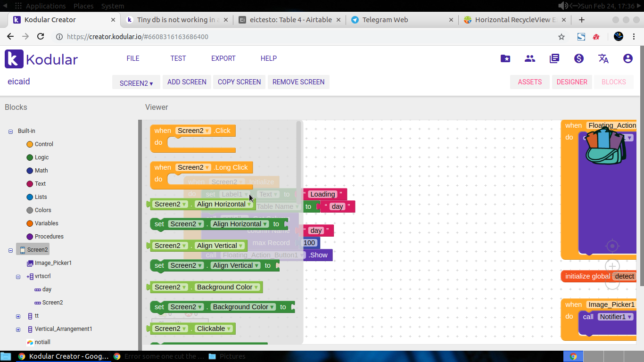Switch to the DESIGNER view
Viewport: 644px width, 362px height.
[572, 82]
